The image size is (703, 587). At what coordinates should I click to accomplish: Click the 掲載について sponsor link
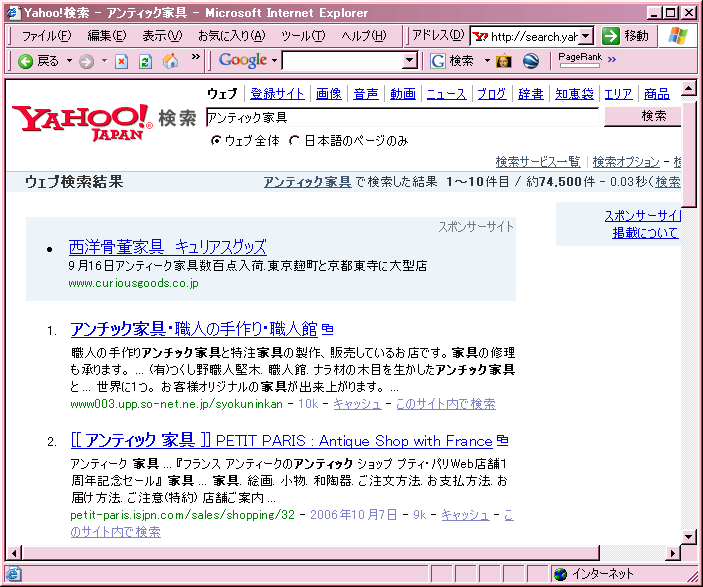click(x=646, y=233)
